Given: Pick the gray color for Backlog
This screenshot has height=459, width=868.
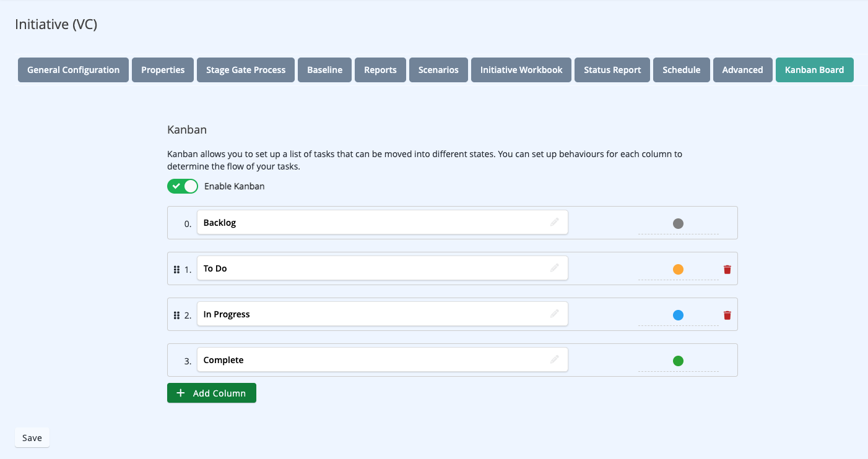Looking at the screenshot, I should [x=678, y=224].
